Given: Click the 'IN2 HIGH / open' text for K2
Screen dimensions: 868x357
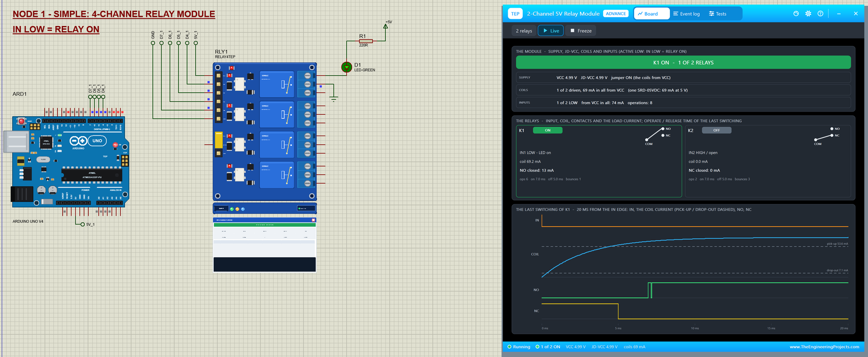Looking at the screenshot, I should click(x=703, y=153).
